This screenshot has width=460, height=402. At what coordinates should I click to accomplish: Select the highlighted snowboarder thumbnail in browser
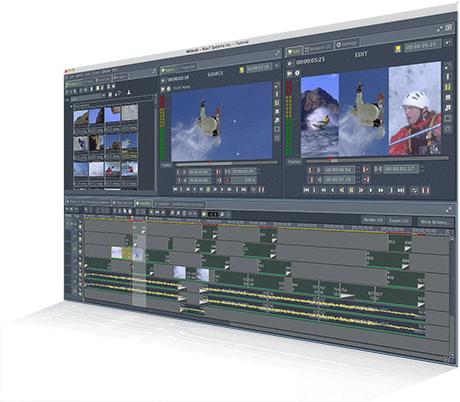(x=129, y=144)
